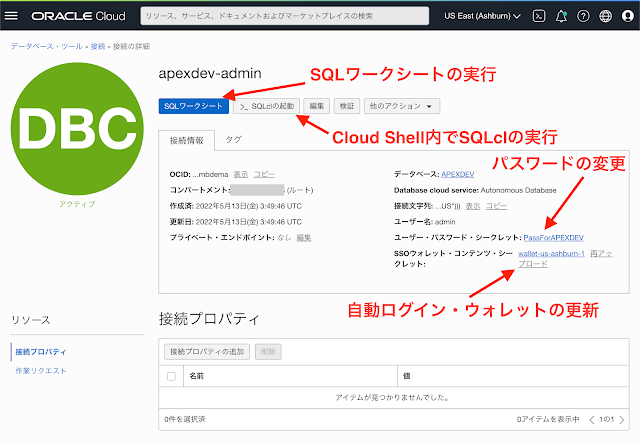This screenshot has height=442, width=640.
Task: Open the notifications bell icon
Action: 561,16
